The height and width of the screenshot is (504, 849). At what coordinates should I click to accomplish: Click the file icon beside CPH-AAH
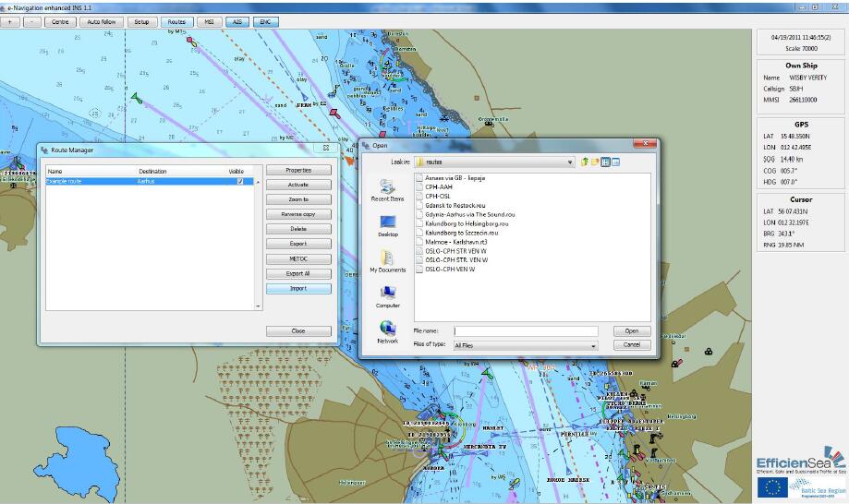(x=419, y=187)
